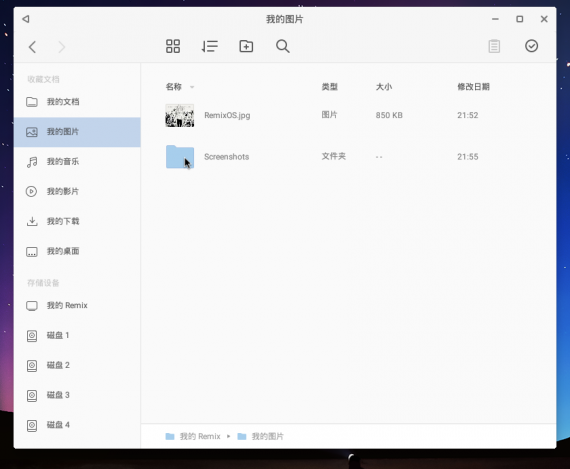570x469 pixels.
Task: Go to 我的下载 folder
Action: pos(77,221)
